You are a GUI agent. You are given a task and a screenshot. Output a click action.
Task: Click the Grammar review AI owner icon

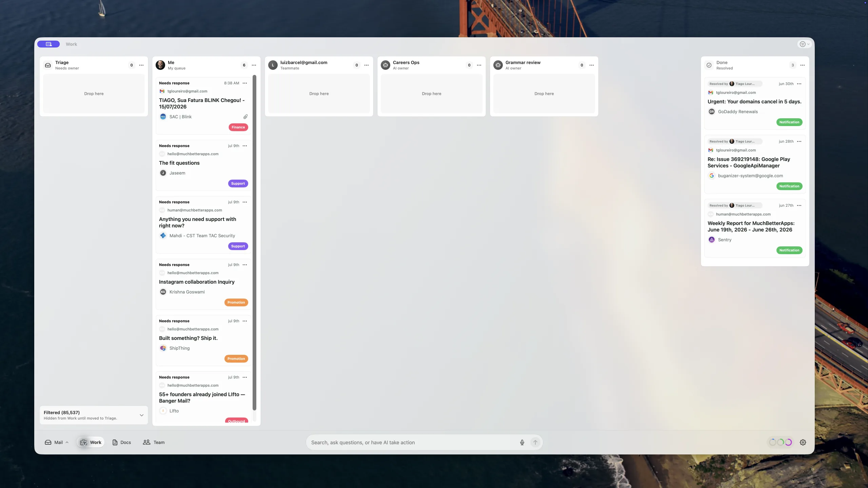coord(498,65)
